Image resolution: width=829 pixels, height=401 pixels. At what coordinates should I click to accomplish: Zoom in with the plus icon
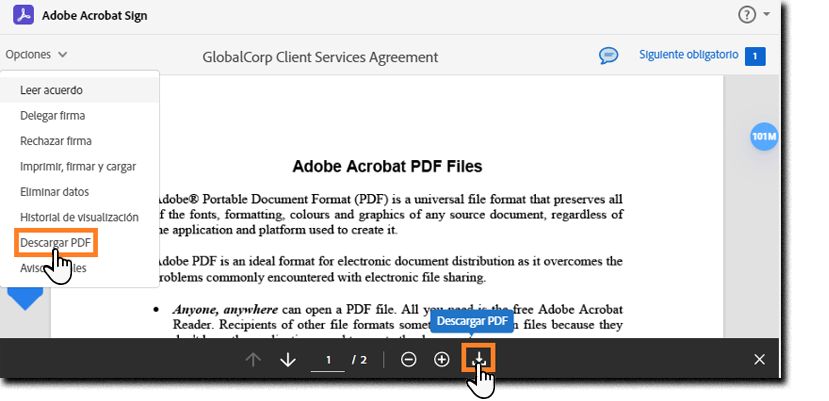(x=441, y=360)
